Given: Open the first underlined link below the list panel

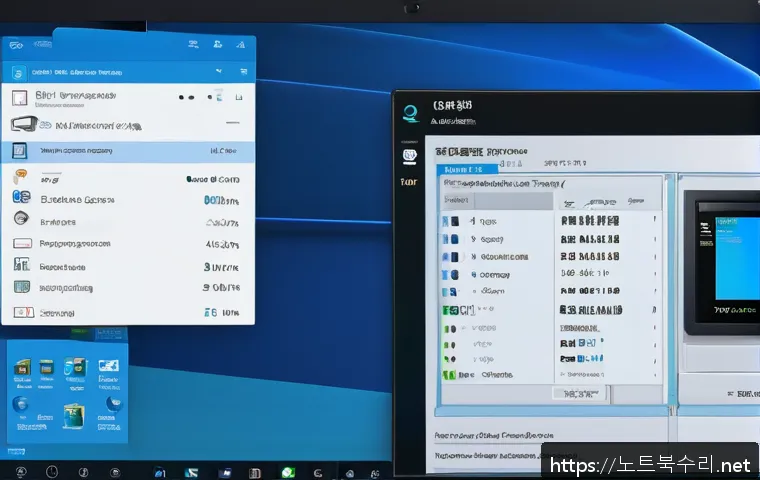Looking at the screenshot, I should pos(494,435).
